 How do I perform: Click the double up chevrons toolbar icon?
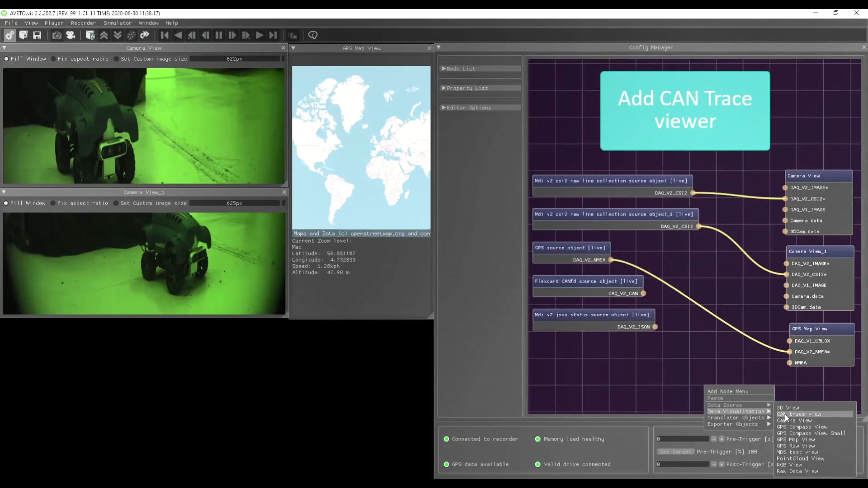(x=104, y=35)
